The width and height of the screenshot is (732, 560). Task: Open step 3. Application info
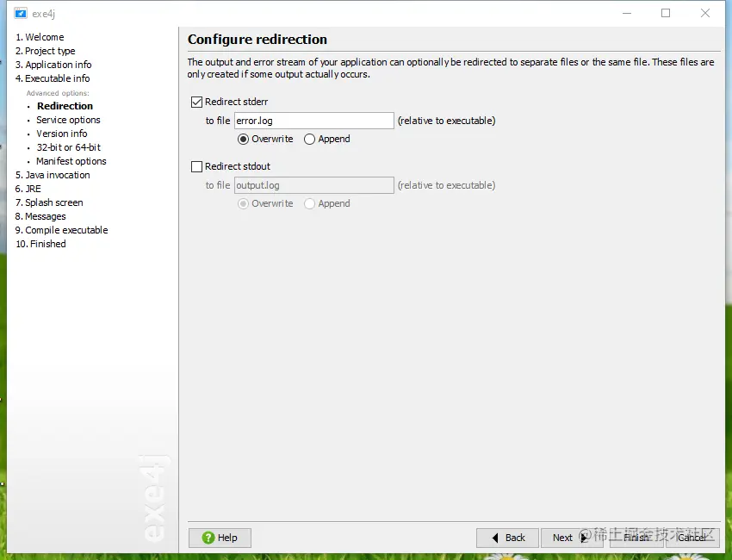coord(53,65)
